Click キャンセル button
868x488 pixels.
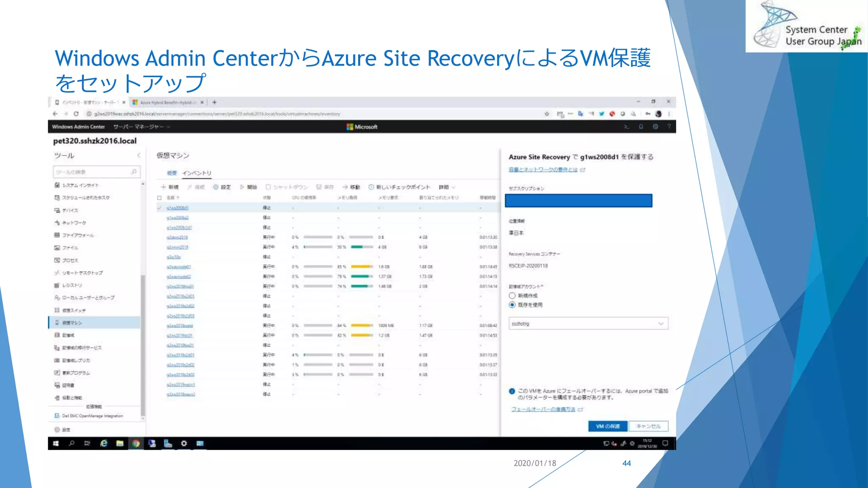tap(648, 426)
